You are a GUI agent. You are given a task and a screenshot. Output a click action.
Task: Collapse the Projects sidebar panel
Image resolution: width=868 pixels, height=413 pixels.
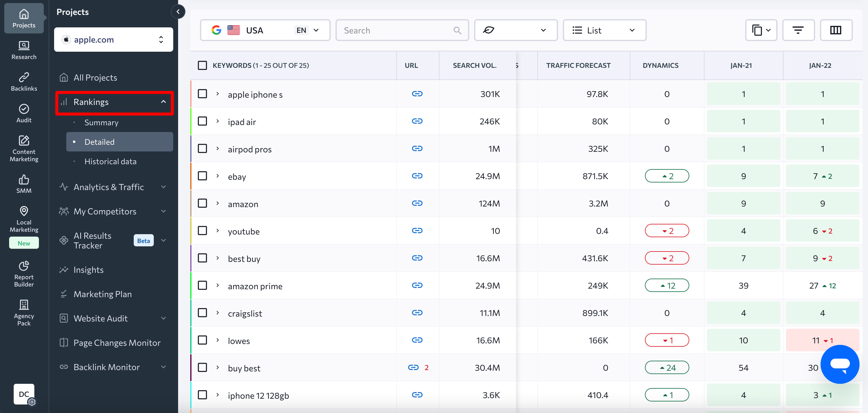178,12
